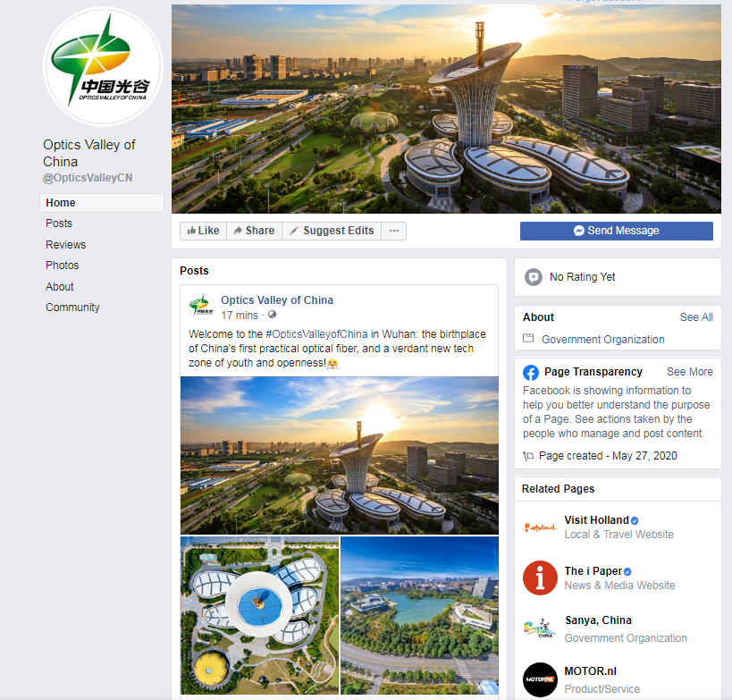Open the lake aerial photo thumbnail
This screenshot has height=700, width=732.
(419, 615)
